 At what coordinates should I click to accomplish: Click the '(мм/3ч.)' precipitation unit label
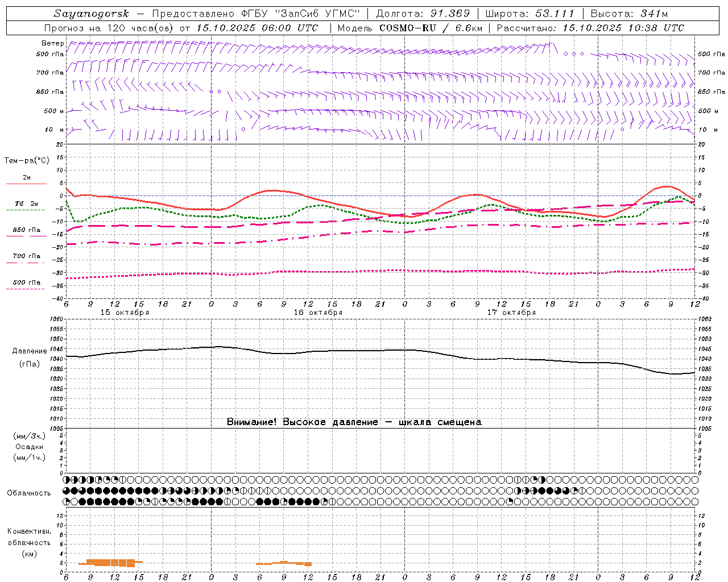click(x=30, y=436)
